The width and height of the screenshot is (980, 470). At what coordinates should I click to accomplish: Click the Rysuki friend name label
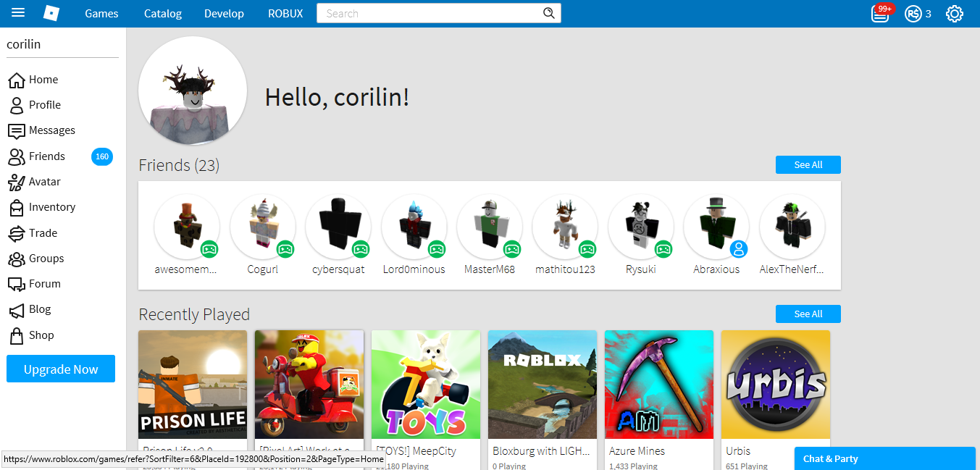641,269
